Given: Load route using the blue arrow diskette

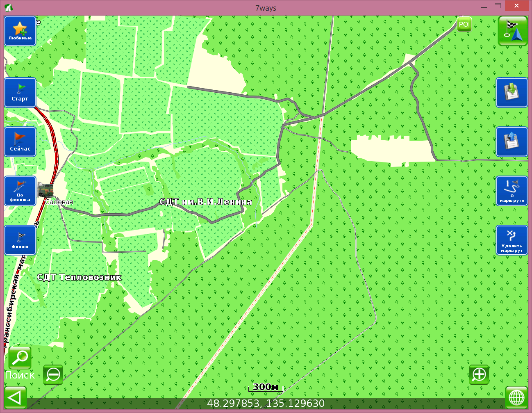Looking at the screenshot, I should point(512,142).
